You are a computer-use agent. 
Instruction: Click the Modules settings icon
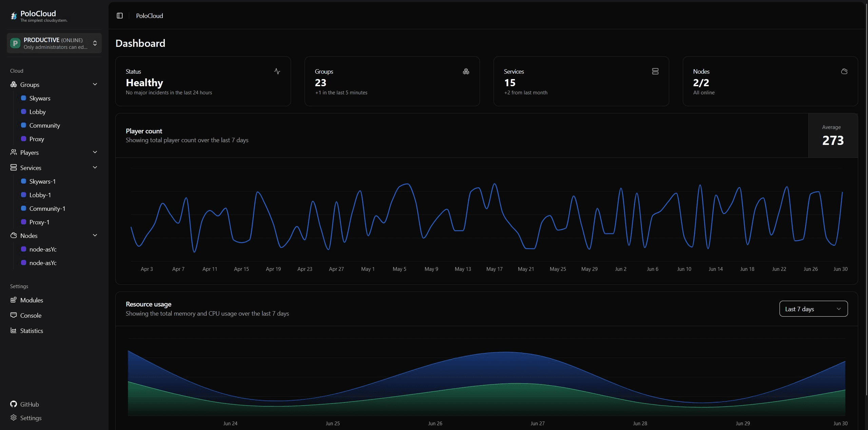point(13,300)
